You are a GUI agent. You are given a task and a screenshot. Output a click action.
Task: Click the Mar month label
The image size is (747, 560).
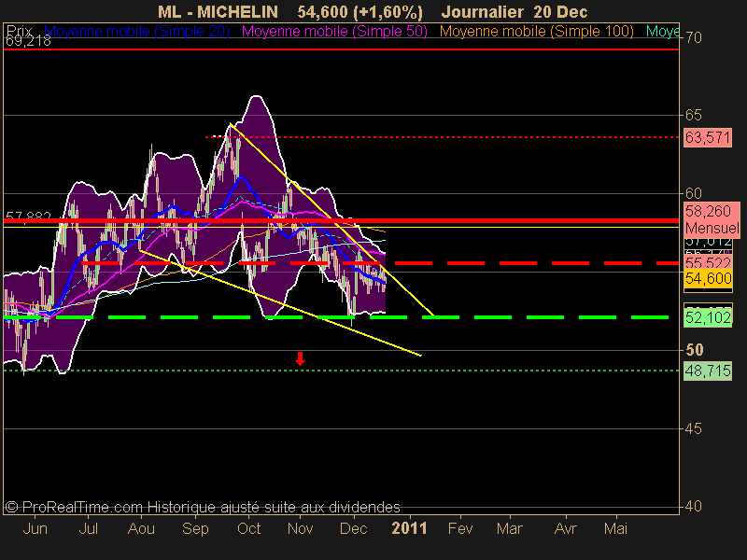pyautogui.click(x=510, y=528)
